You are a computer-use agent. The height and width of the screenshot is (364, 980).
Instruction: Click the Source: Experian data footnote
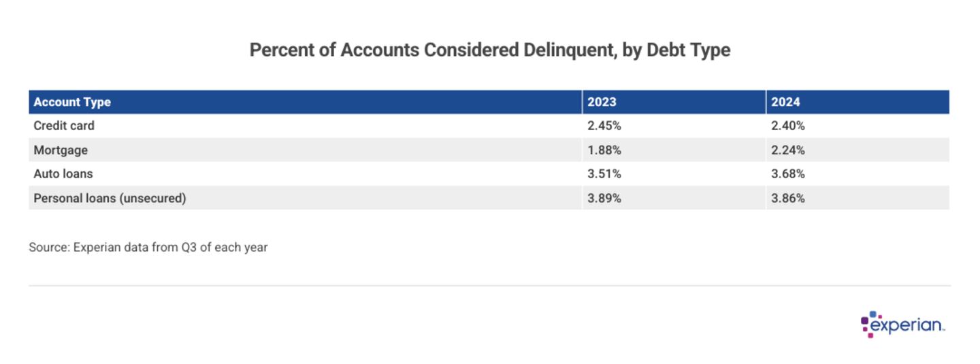[x=148, y=248]
